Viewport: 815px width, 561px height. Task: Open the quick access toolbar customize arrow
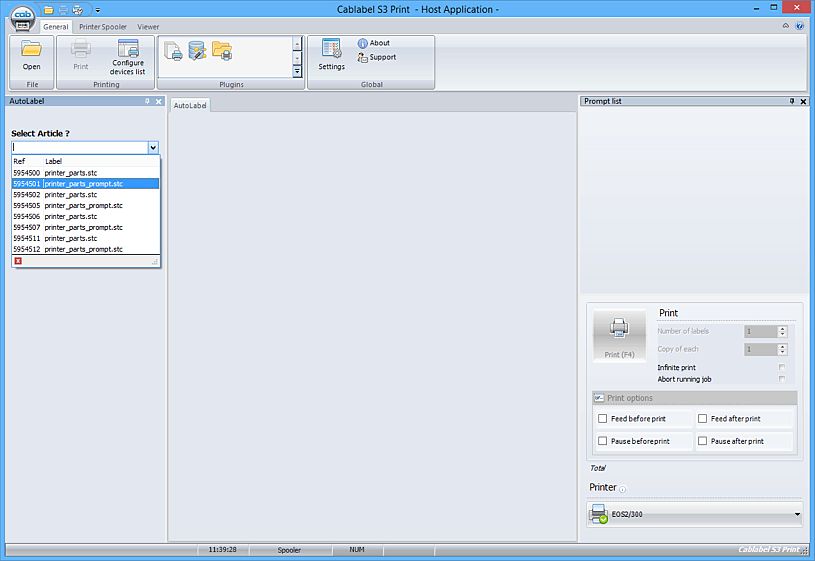tap(98, 10)
